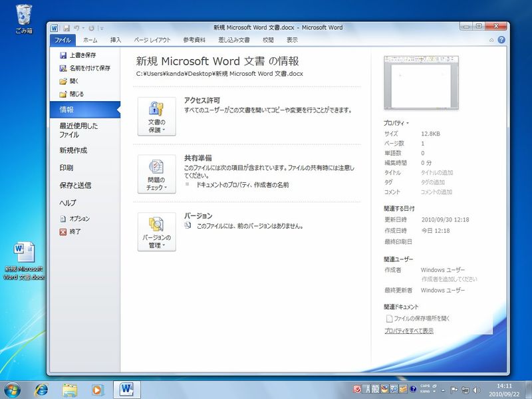This screenshot has width=532, height=399.
Task: Click the ribbon minimize chevron
Action: pyautogui.click(x=491, y=40)
